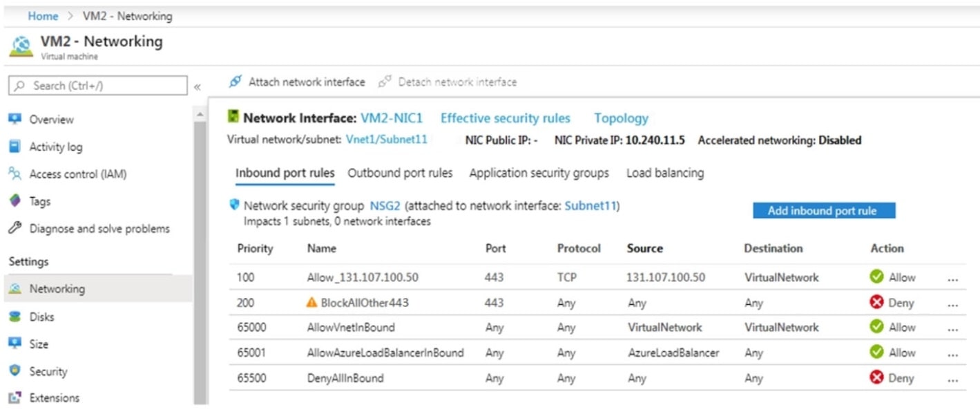
Task: Click the Detach network interface icon
Action: pyautogui.click(x=385, y=82)
